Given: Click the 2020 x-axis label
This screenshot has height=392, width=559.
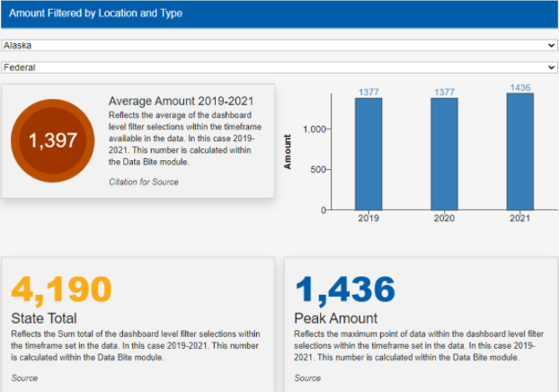Looking at the screenshot, I should [444, 218].
